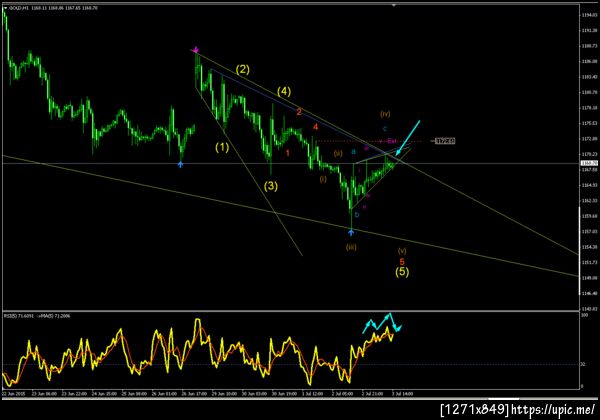
Task: Select the yellow (5) wave label
Action: 402,272
